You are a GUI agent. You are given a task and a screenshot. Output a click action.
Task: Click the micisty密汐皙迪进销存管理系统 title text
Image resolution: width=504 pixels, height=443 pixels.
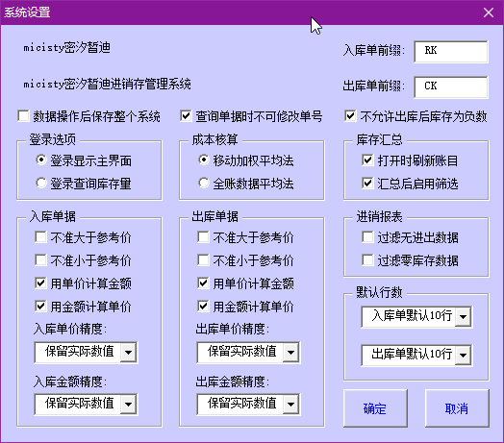point(107,85)
